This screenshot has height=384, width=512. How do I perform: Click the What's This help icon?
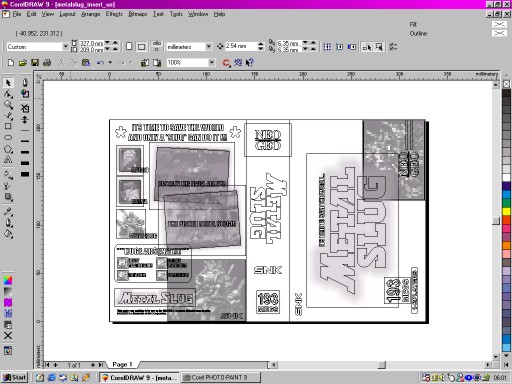[250, 62]
